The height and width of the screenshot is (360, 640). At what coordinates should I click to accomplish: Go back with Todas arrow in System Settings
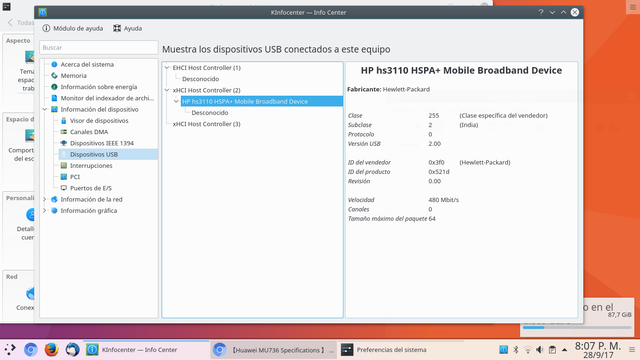21,23
